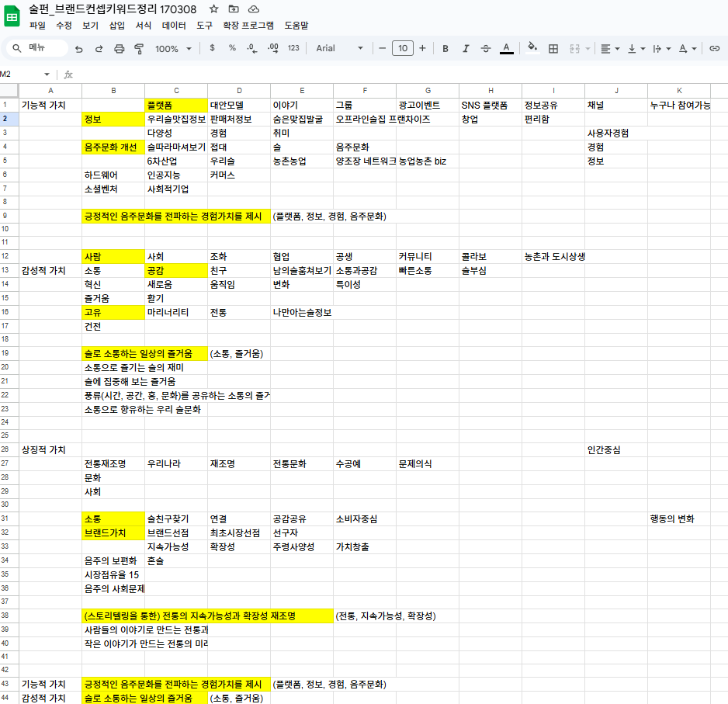Viewport: 728px width, 704px height.
Task: Format as percent
Action: [x=232, y=48]
